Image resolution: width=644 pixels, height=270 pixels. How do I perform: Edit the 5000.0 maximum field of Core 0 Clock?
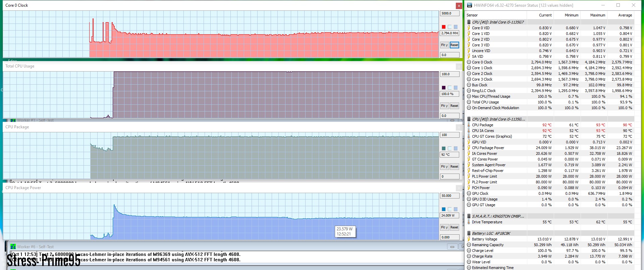[449, 13]
